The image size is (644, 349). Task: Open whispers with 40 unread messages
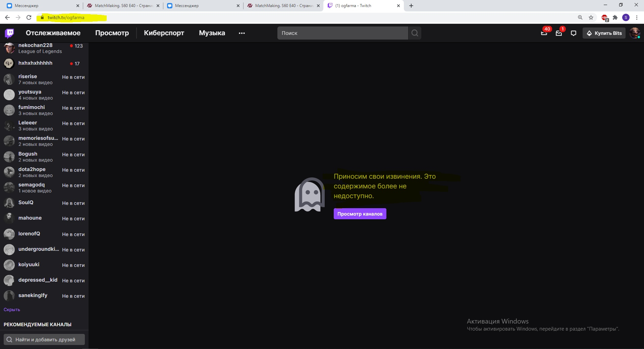point(544,33)
